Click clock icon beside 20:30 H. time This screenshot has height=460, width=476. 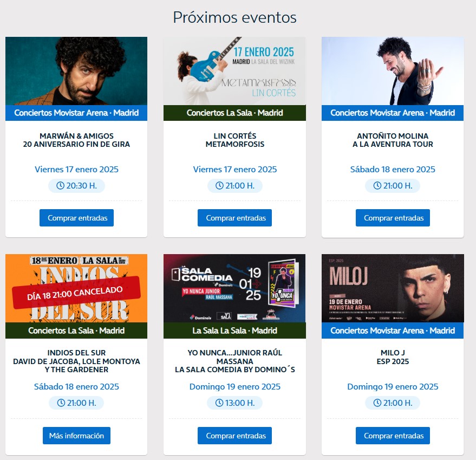point(61,186)
